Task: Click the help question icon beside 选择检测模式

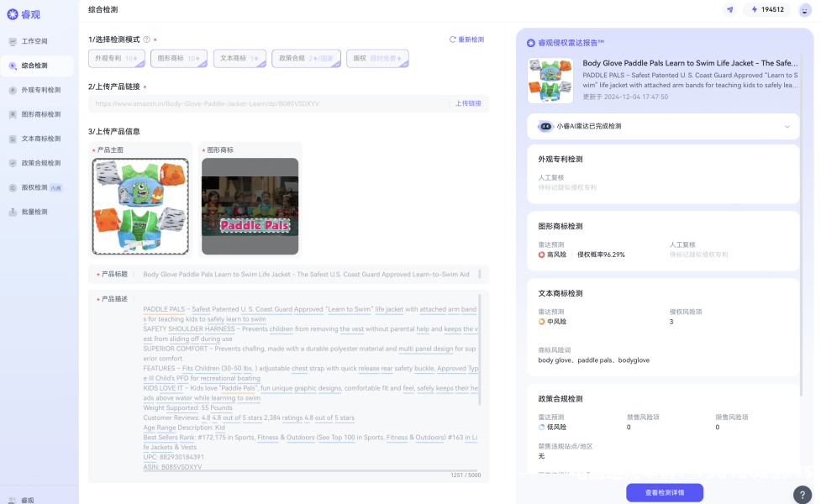Action: [x=146, y=39]
